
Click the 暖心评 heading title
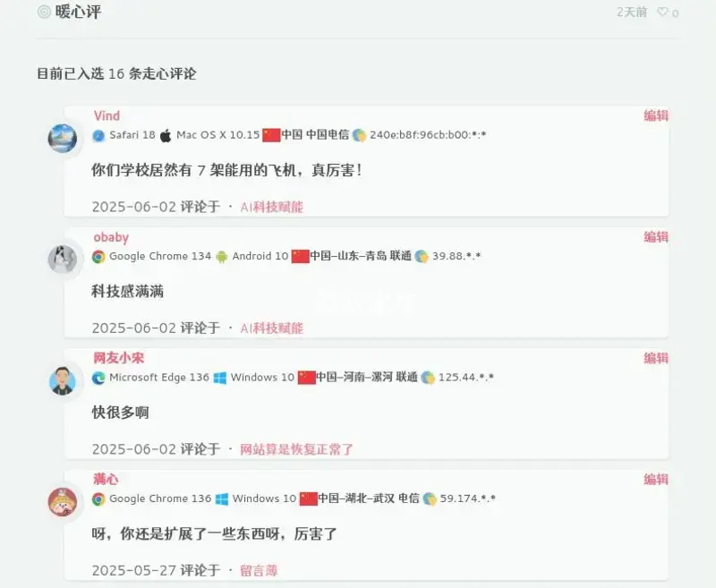click(78, 12)
